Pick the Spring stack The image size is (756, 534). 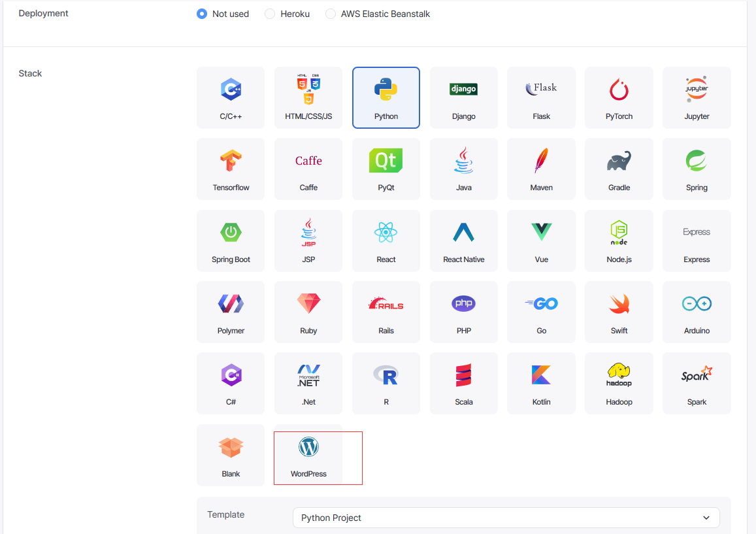697,169
